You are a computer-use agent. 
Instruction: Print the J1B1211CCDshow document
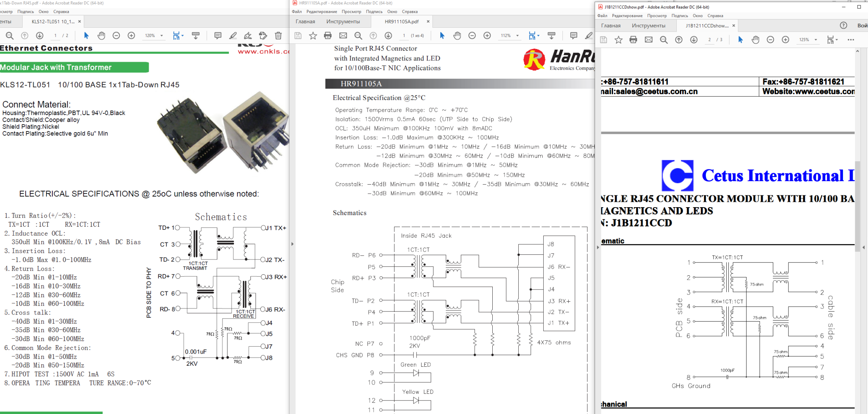pos(633,40)
